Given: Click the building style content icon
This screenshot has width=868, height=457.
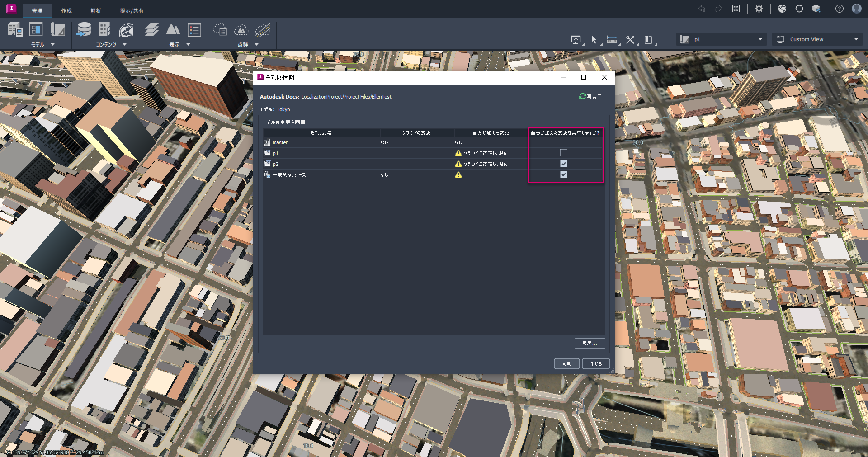Looking at the screenshot, I should pos(104,30).
